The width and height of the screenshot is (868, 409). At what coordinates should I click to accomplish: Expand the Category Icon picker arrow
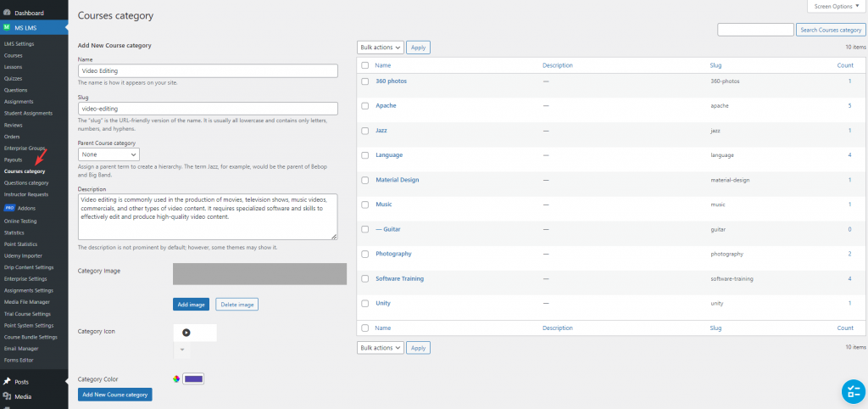tap(182, 350)
